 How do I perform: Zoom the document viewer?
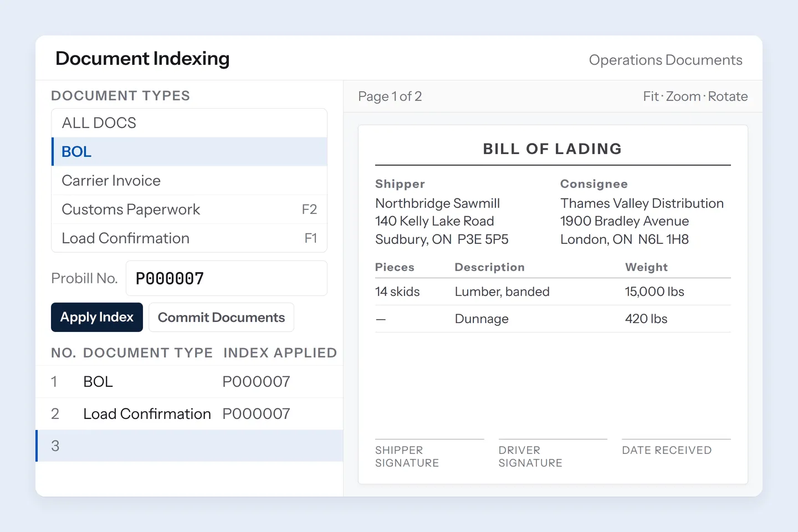[x=683, y=96]
